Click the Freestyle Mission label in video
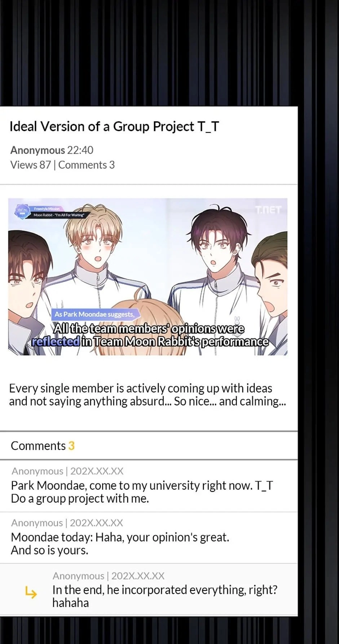 pyautogui.click(x=47, y=209)
